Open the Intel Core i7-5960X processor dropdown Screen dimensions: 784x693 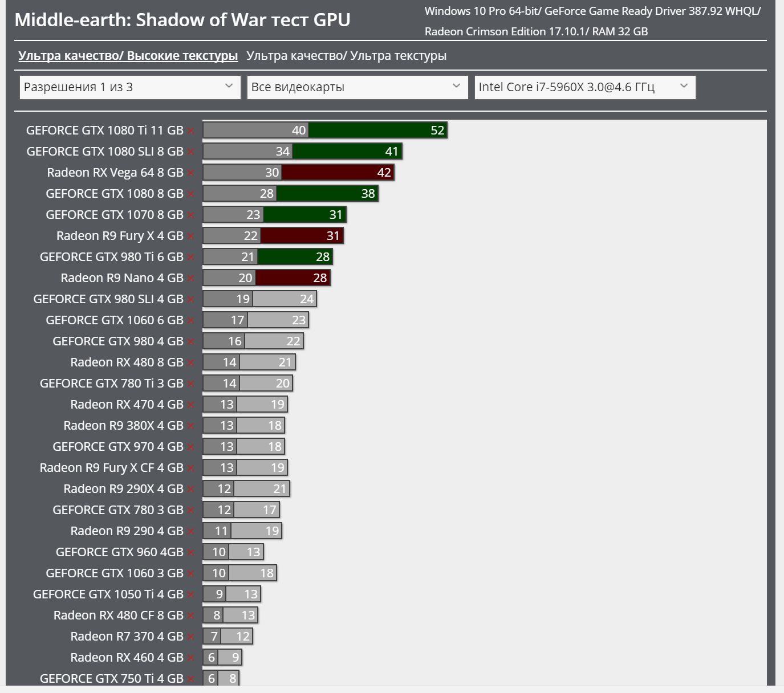tap(584, 87)
